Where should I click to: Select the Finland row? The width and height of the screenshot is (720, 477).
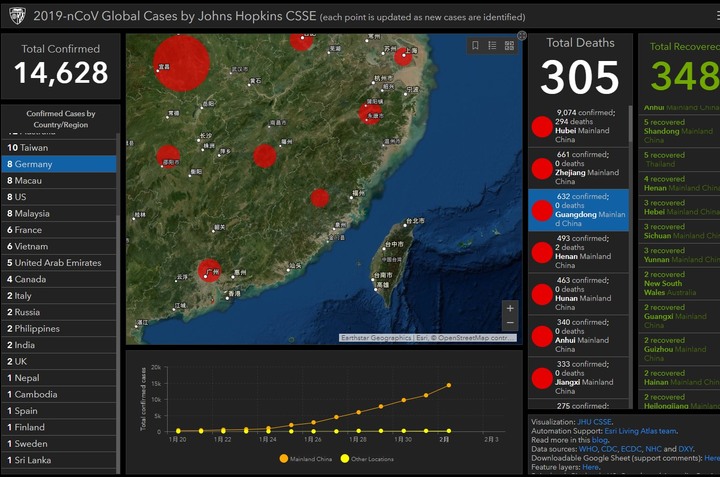click(x=59, y=427)
